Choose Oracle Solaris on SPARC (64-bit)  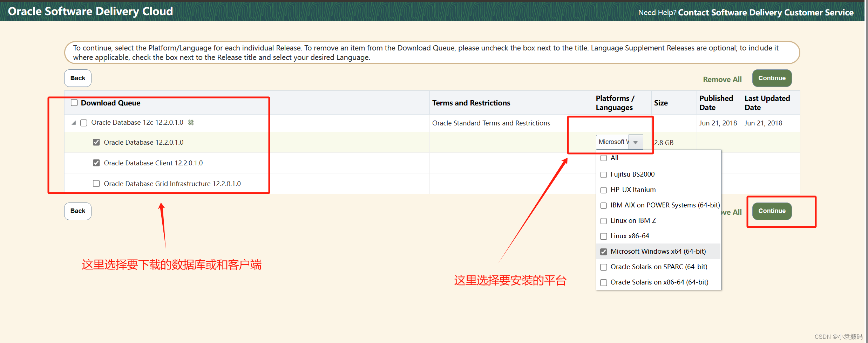point(604,267)
